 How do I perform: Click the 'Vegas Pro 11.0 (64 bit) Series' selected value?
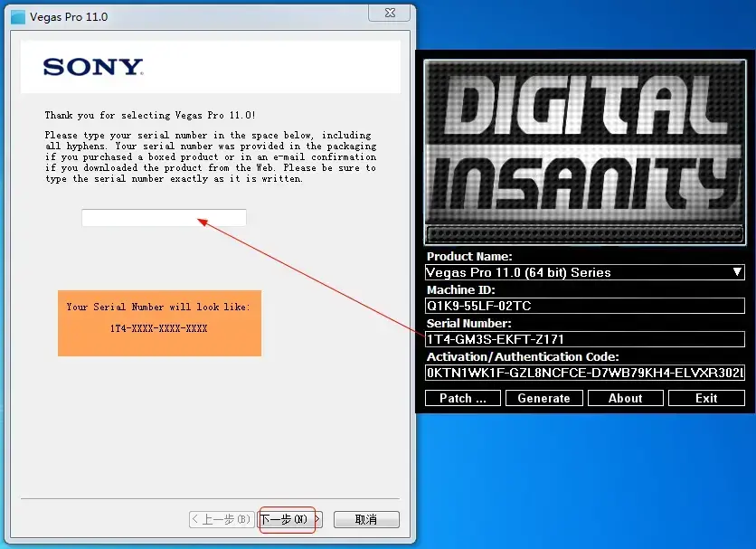point(518,272)
